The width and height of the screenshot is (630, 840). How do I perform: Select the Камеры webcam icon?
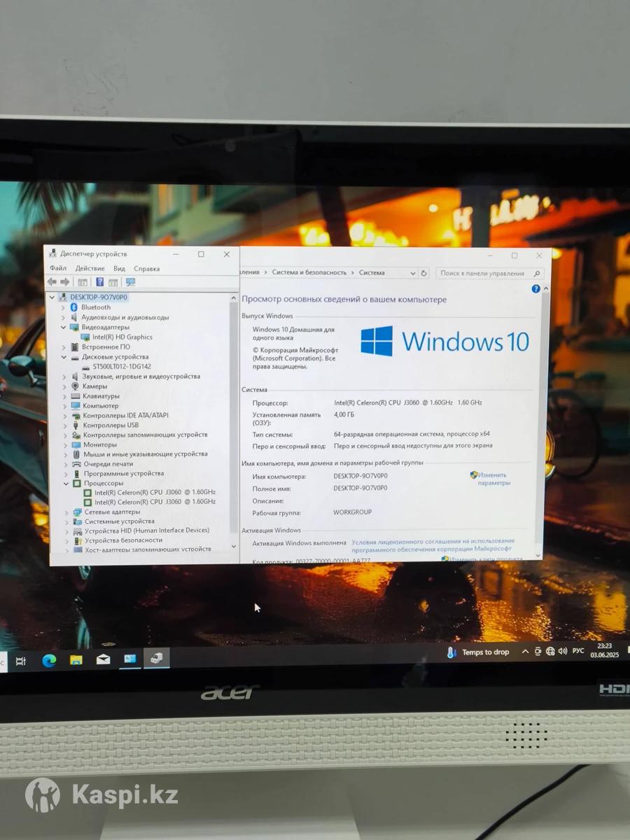(75, 386)
